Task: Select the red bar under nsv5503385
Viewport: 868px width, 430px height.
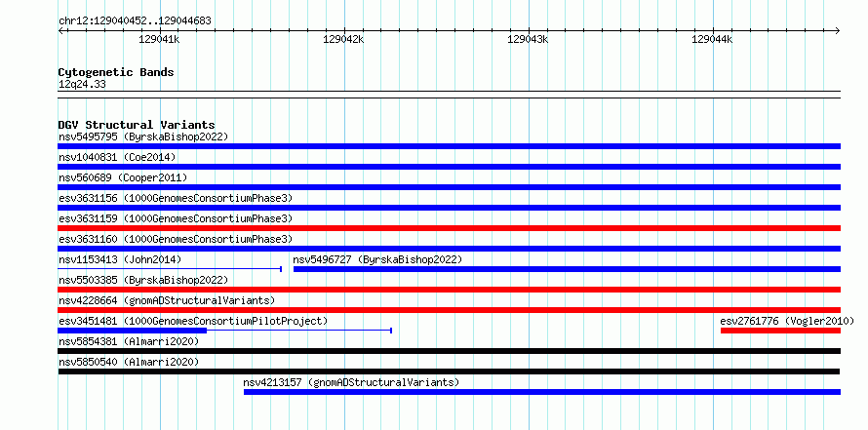Action: (449, 290)
